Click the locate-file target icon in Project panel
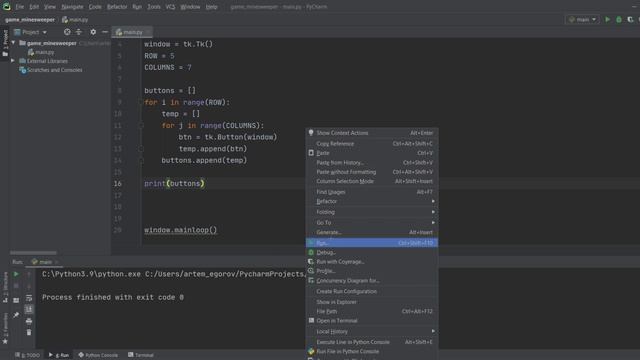The width and height of the screenshot is (640, 360). (x=67, y=32)
